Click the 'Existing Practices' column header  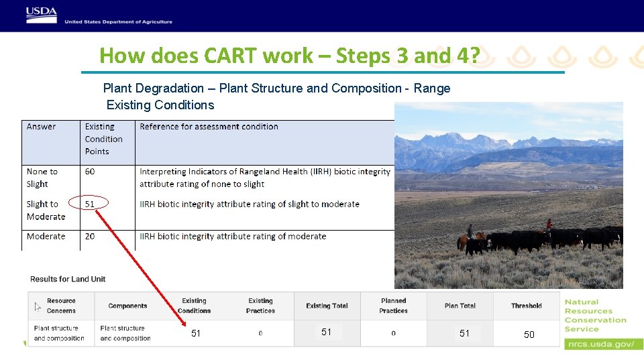260,306
